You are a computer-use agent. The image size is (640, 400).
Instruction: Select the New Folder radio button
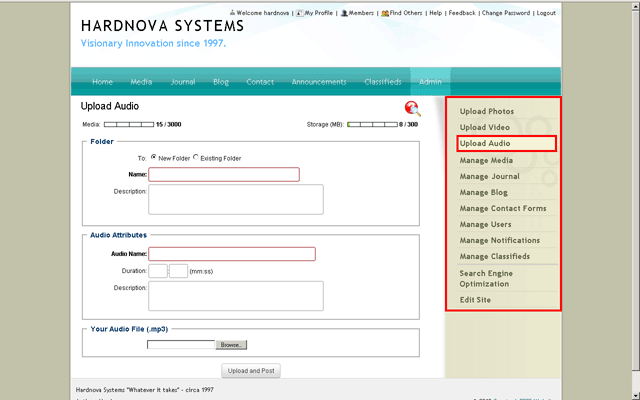[154, 158]
